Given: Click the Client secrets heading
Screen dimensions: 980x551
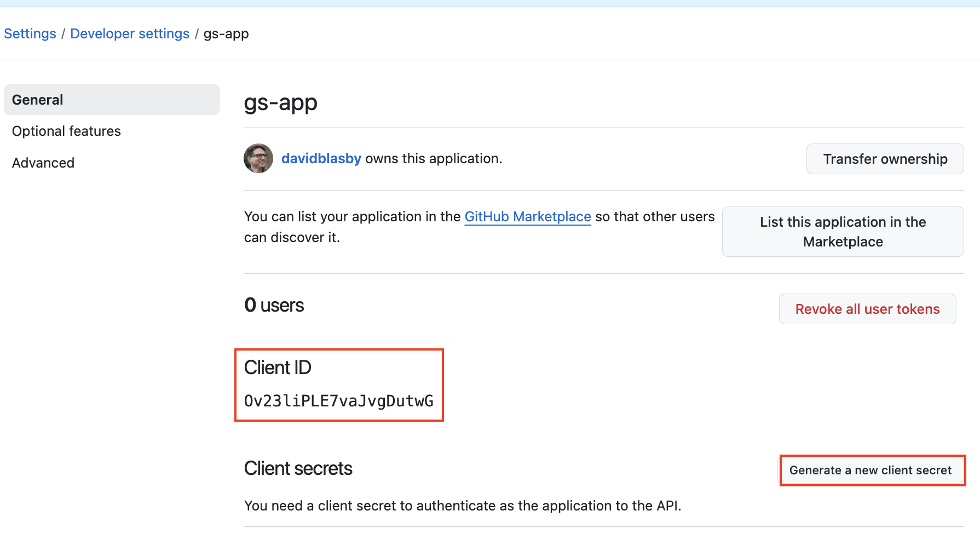Looking at the screenshot, I should pos(298,469).
